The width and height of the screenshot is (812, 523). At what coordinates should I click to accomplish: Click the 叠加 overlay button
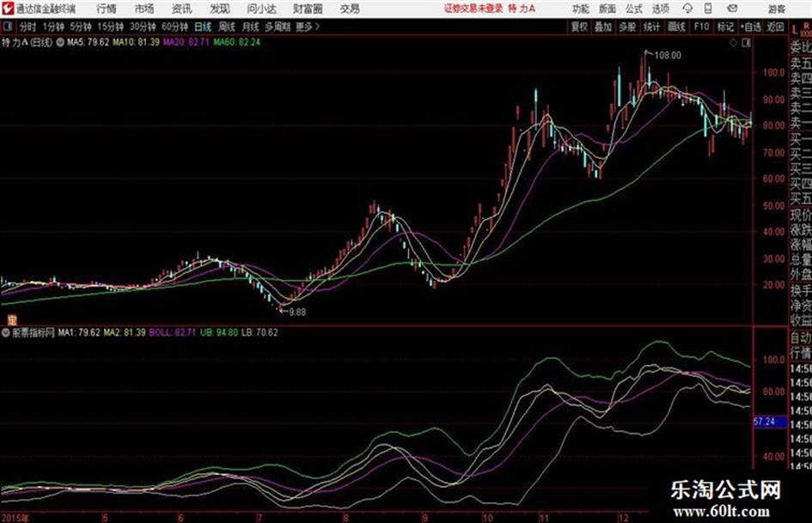(603, 27)
